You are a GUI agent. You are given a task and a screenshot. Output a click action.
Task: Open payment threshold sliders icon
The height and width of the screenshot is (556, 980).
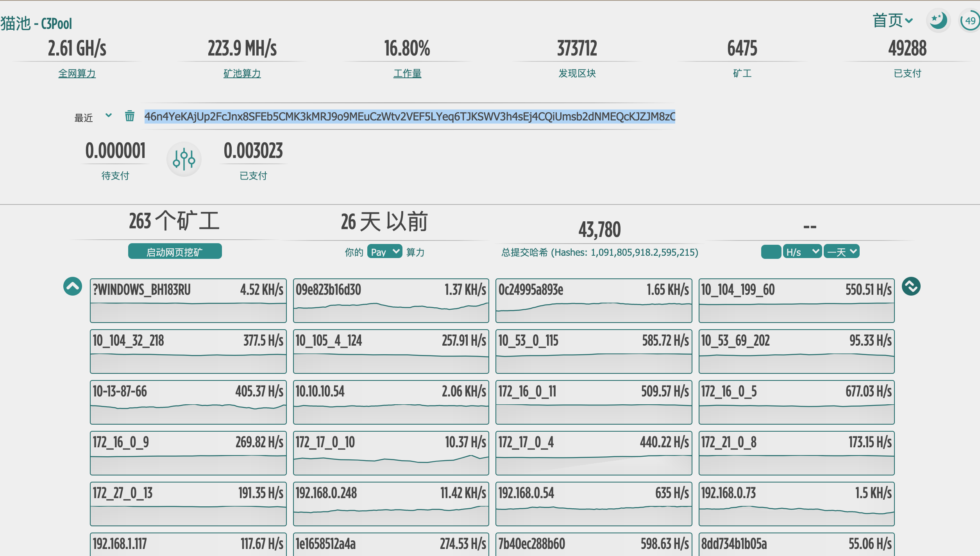(184, 159)
